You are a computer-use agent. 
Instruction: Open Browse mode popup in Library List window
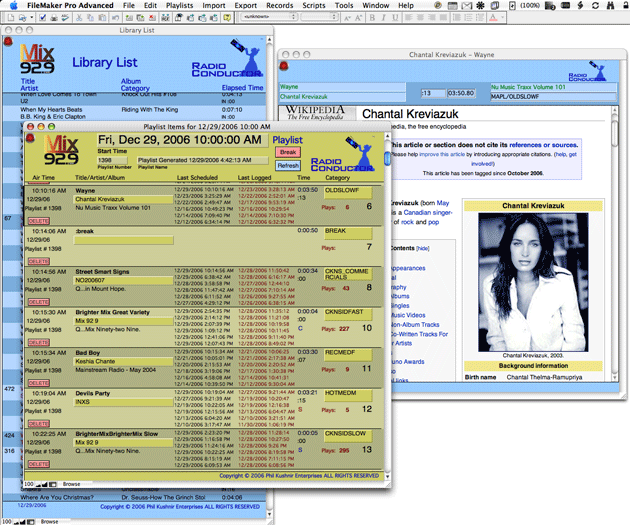point(49,522)
